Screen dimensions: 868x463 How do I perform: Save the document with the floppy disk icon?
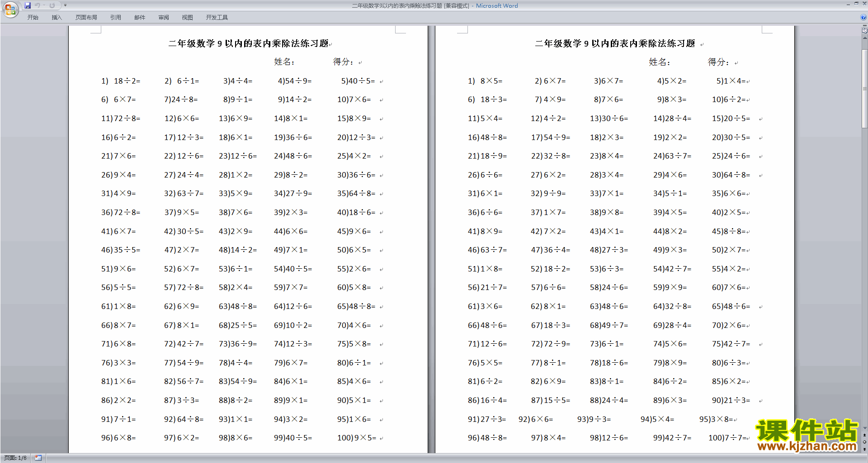coord(28,5)
